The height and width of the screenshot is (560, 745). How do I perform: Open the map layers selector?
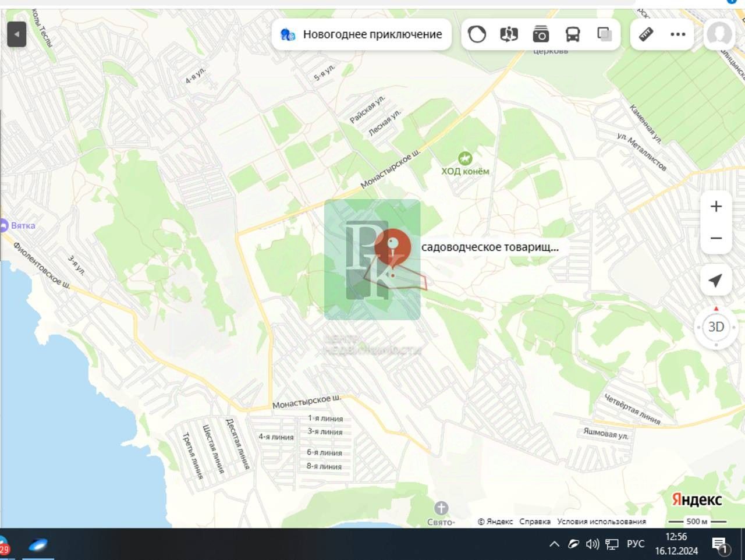605,34
